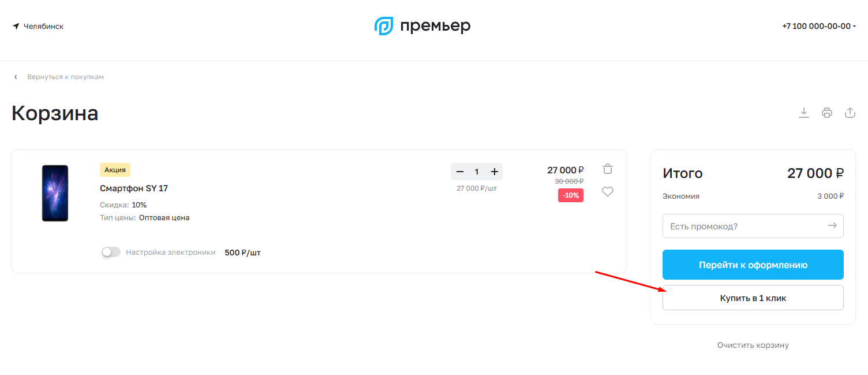Click the Премьер logo
The image size is (868, 375).
(x=422, y=26)
